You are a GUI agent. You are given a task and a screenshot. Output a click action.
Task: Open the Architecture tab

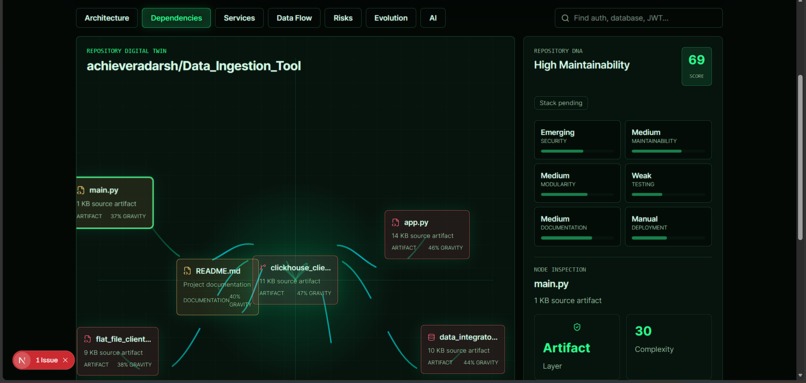[x=107, y=18]
